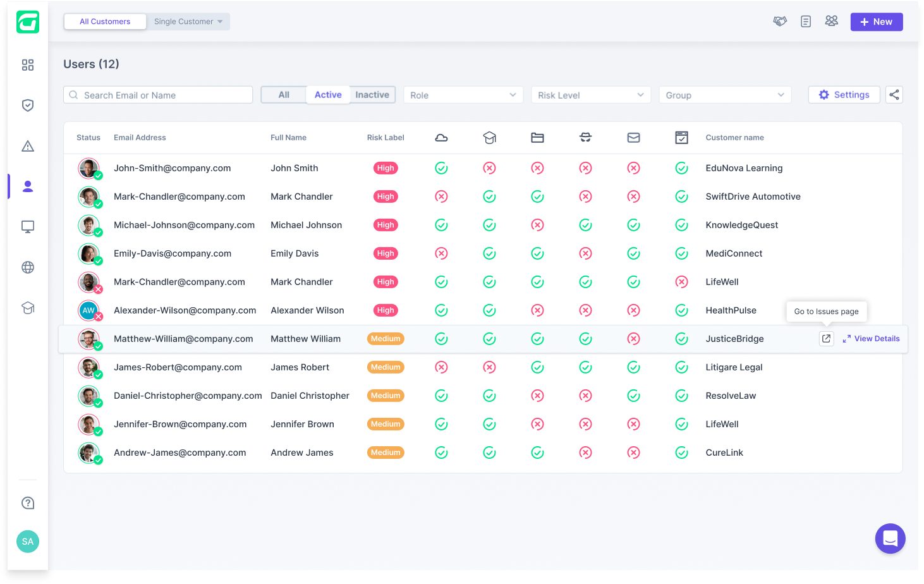This screenshot has width=924, height=584.
Task: Click the Go to Issues page icon
Action: pos(826,339)
